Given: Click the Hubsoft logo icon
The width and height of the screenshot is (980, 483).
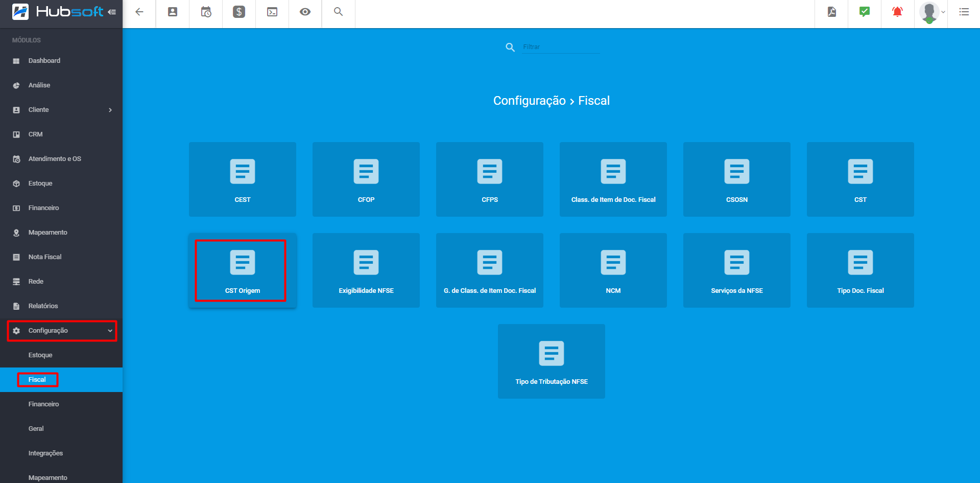Looking at the screenshot, I should coord(20,11).
